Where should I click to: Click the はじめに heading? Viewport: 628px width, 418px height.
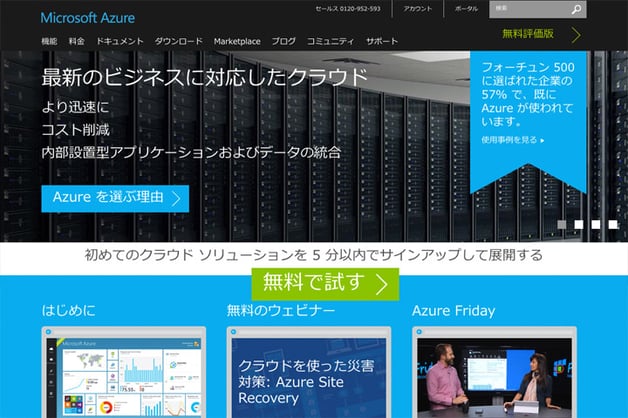(x=68, y=311)
